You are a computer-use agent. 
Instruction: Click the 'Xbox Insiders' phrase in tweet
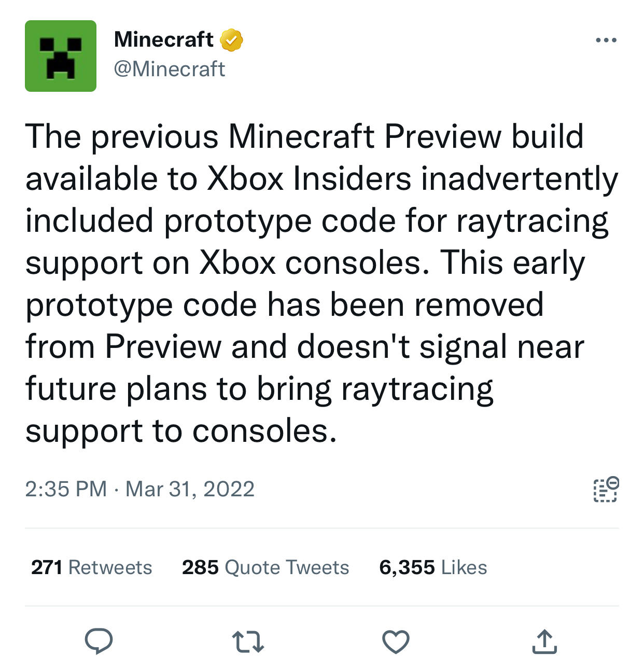pos(310,178)
